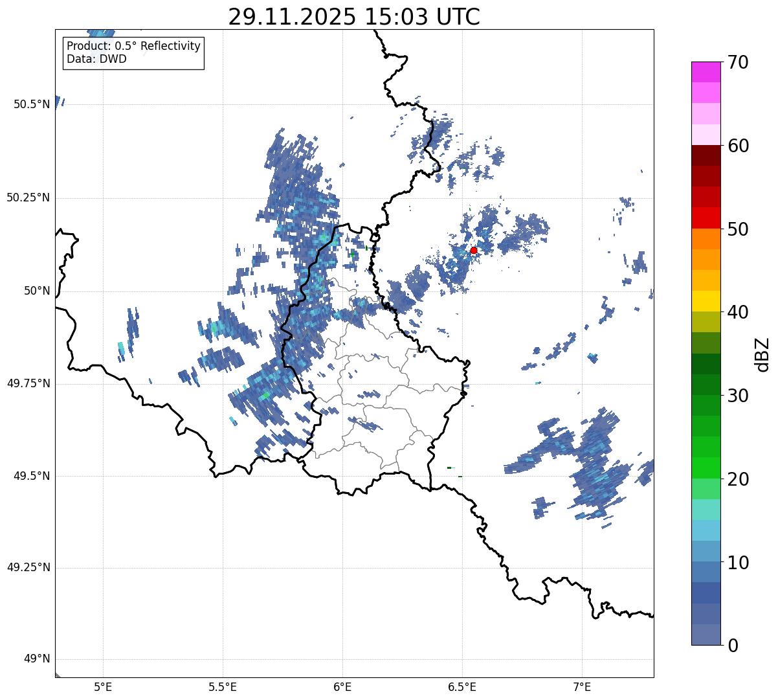Click the yellow colorbar segment above 40

click(706, 301)
